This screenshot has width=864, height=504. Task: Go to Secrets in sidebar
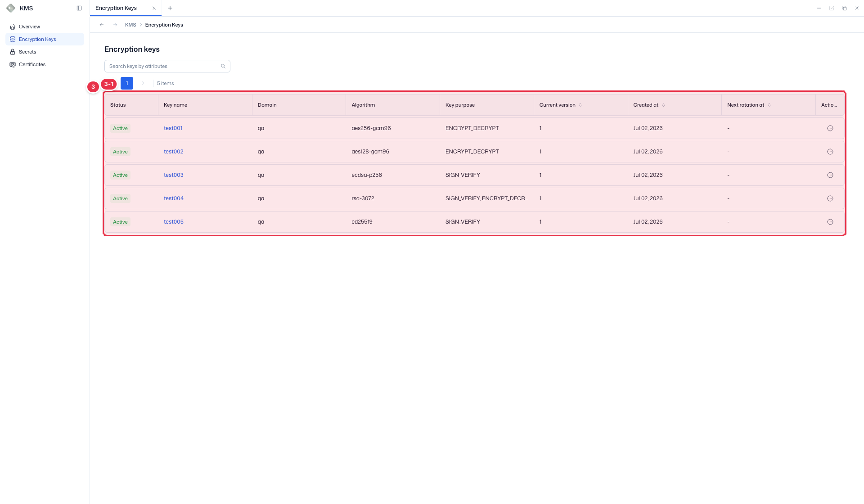45,52
